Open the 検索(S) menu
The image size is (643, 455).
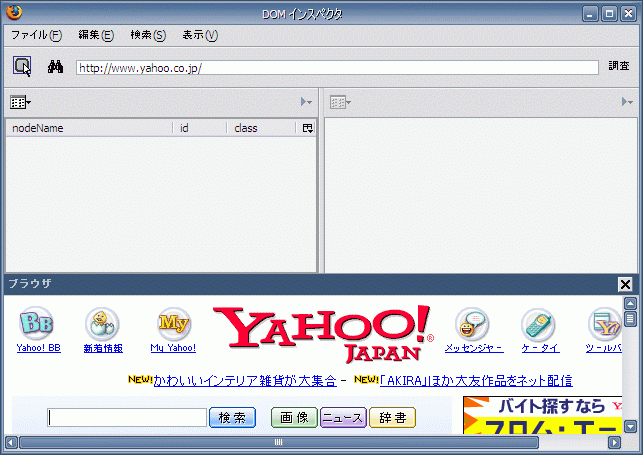pos(148,35)
